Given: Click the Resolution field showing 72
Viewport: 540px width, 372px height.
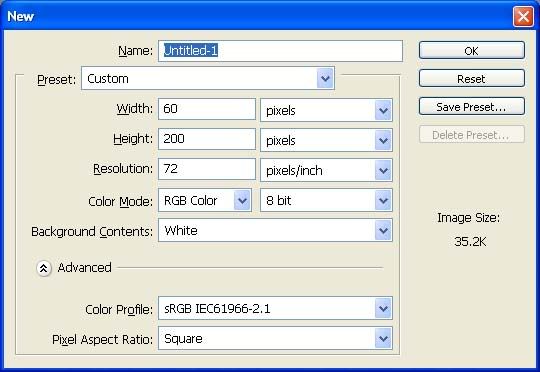Looking at the screenshot, I should click(x=207, y=169).
